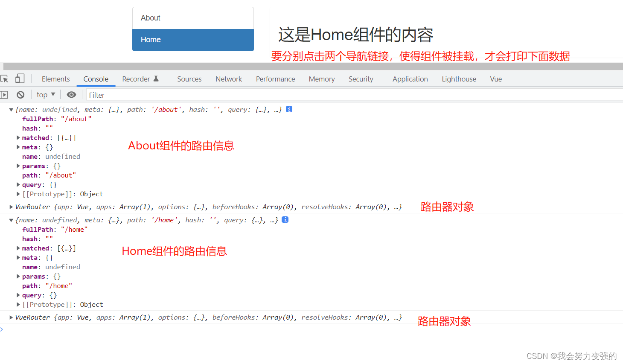Viewport: 623px width, 364px height.
Task: Click the About navigation link
Action: [x=150, y=17]
